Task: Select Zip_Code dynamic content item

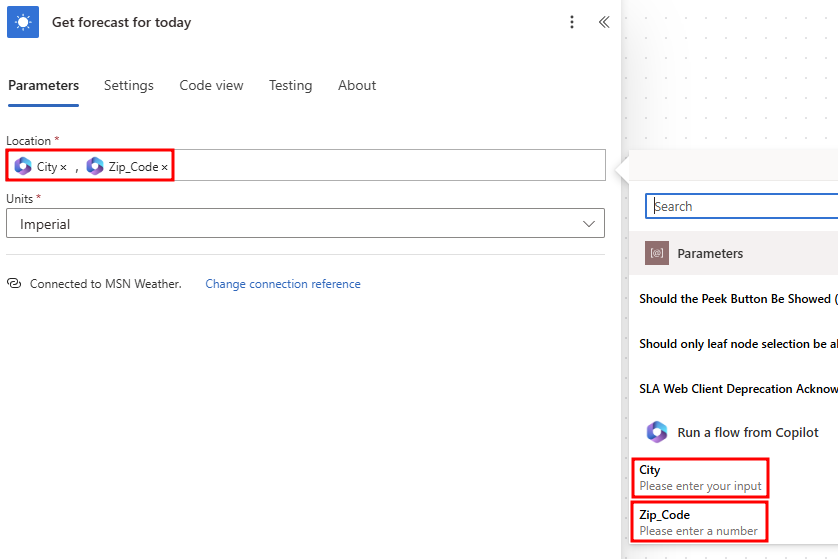Action: point(699,522)
